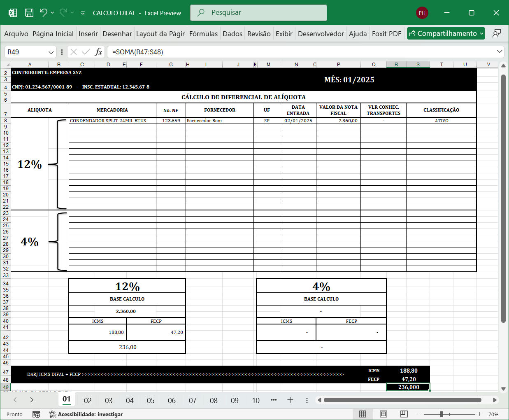
Task: Select the Page Break Preview icon
Action: (x=404, y=414)
